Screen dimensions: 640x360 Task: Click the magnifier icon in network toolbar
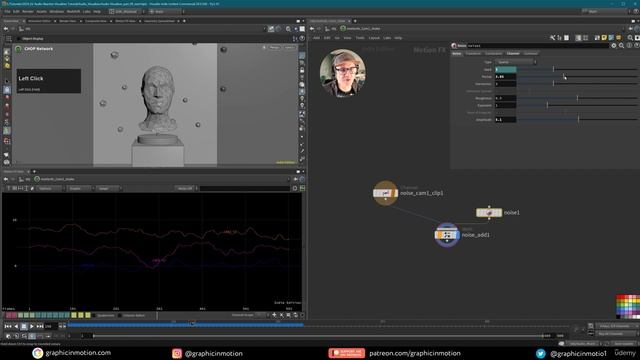coord(630,38)
